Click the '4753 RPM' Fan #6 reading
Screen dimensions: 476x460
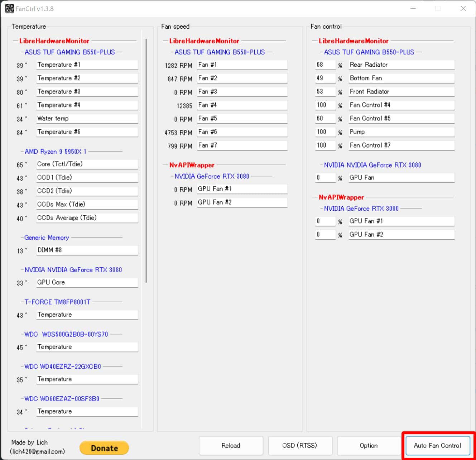tap(178, 133)
